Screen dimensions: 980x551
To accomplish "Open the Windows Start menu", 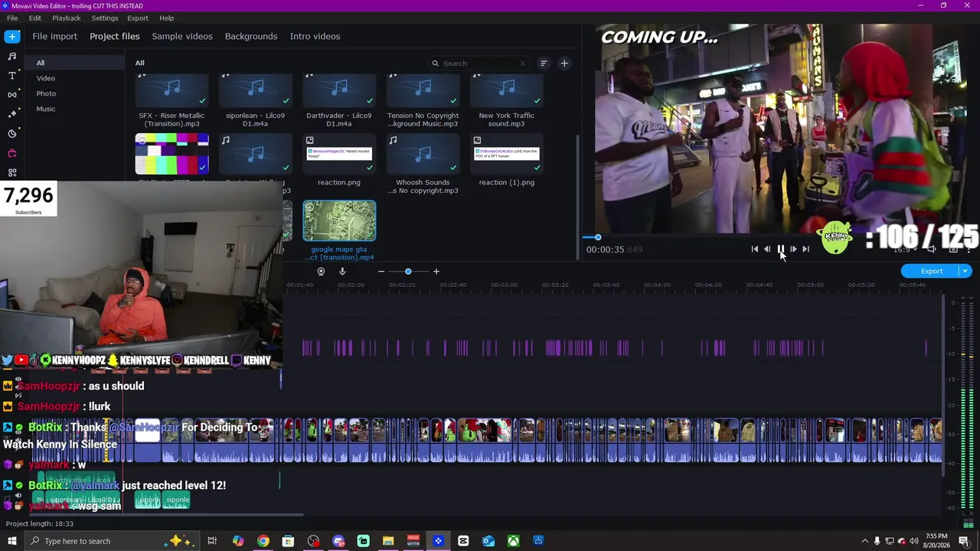I will click(12, 541).
